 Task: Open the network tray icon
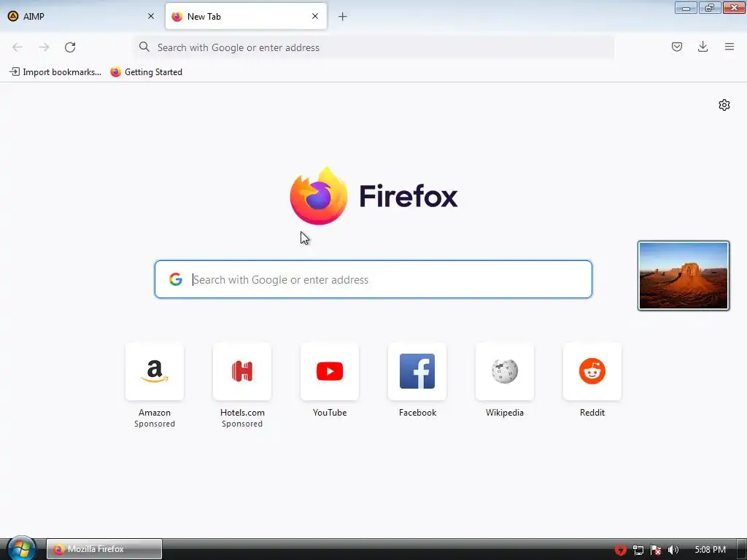coord(638,550)
